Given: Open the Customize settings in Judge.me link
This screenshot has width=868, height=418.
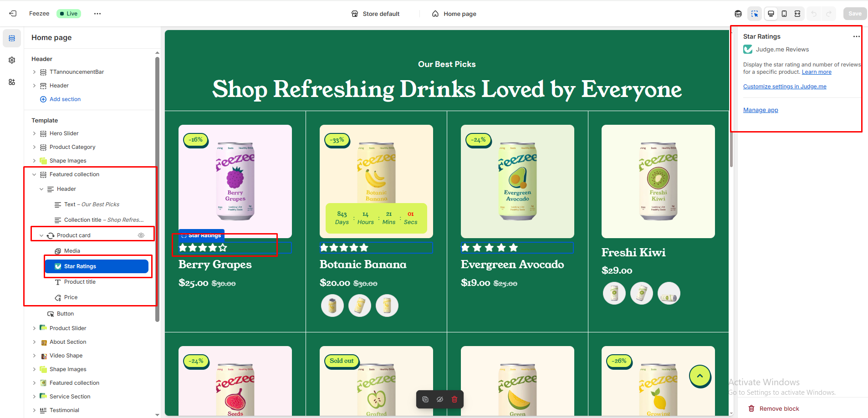Looking at the screenshot, I should point(785,87).
